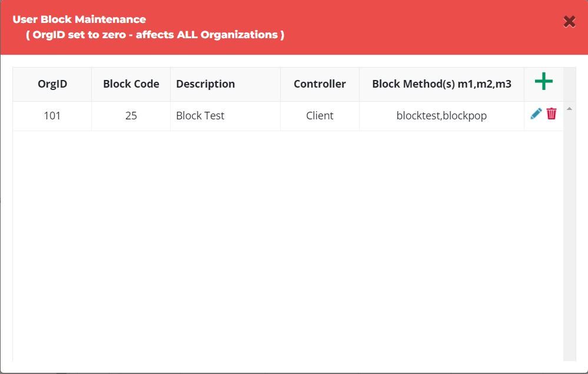Add a new user block with the green plus
This screenshot has width=588, height=374.
tap(543, 81)
